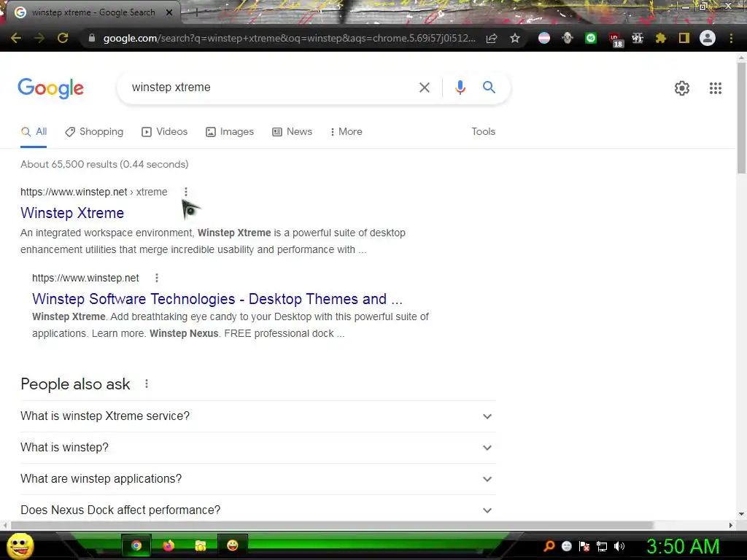Screen dimensions: 747x560
Task: Switch to the Videos tab
Action: pos(165,132)
